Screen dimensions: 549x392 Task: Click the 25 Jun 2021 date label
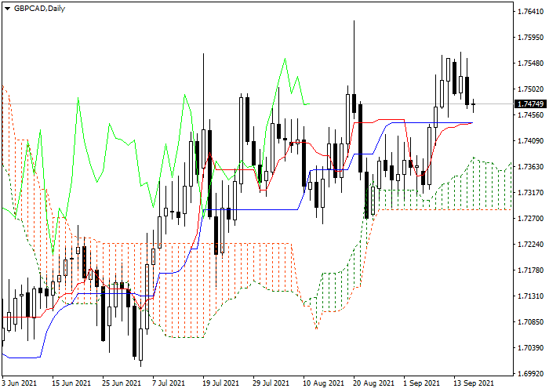click(122, 383)
